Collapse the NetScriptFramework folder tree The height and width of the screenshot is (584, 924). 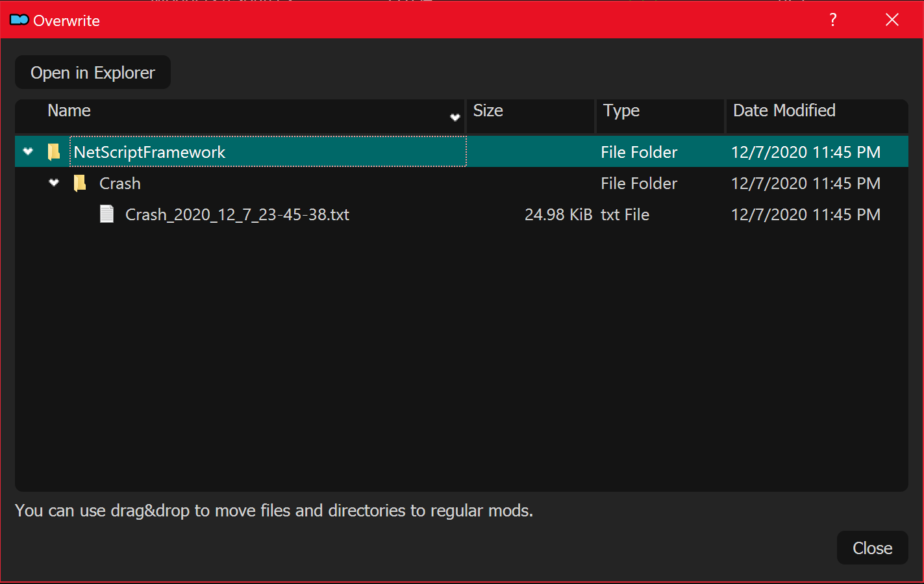tap(28, 151)
